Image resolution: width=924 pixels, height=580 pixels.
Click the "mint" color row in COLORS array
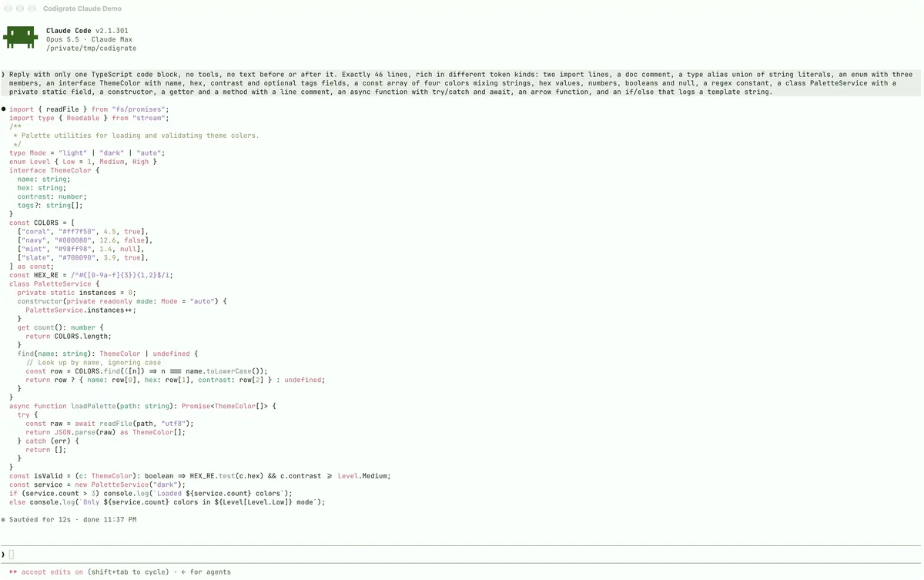pos(81,249)
